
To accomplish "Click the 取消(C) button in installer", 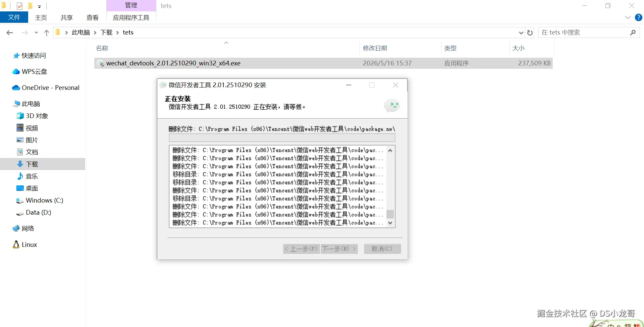I will 382,249.
